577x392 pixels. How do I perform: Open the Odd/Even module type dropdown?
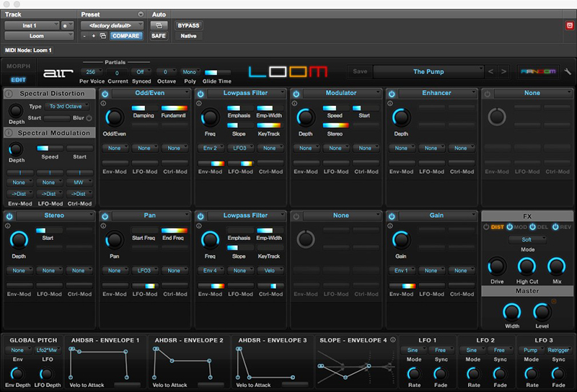point(151,93)
